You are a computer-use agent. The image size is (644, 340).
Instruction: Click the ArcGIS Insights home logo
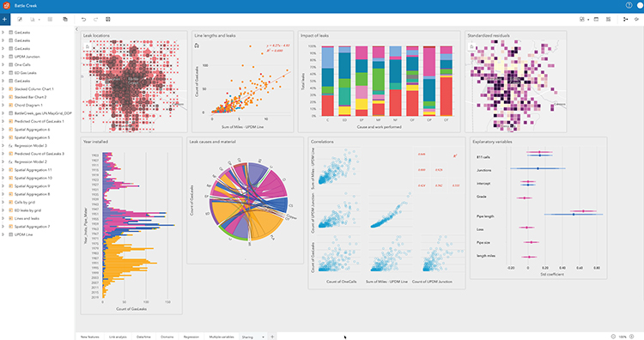tap(6, 6)
